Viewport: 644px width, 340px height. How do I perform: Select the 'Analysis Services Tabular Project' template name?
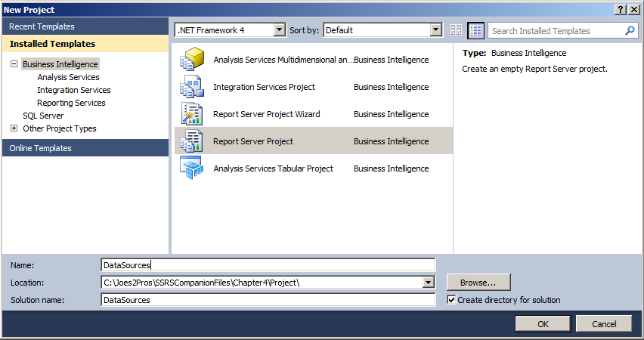pyautogui.click(x=273, y=168)
